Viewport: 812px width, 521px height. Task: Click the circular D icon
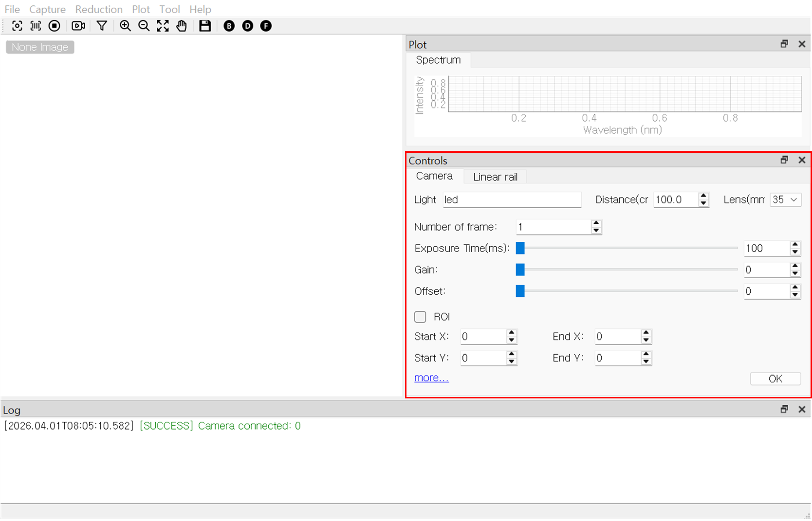[247, 26]
